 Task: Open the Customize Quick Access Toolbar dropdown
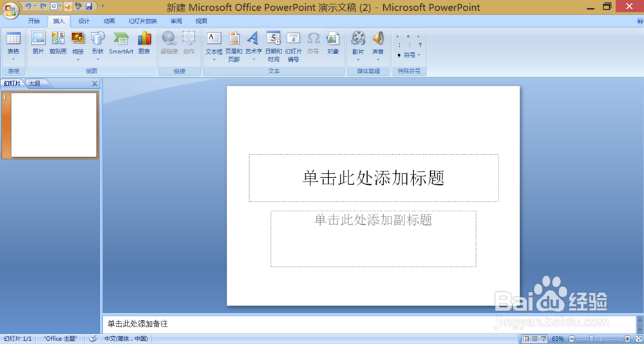click(x=102, y=6)
